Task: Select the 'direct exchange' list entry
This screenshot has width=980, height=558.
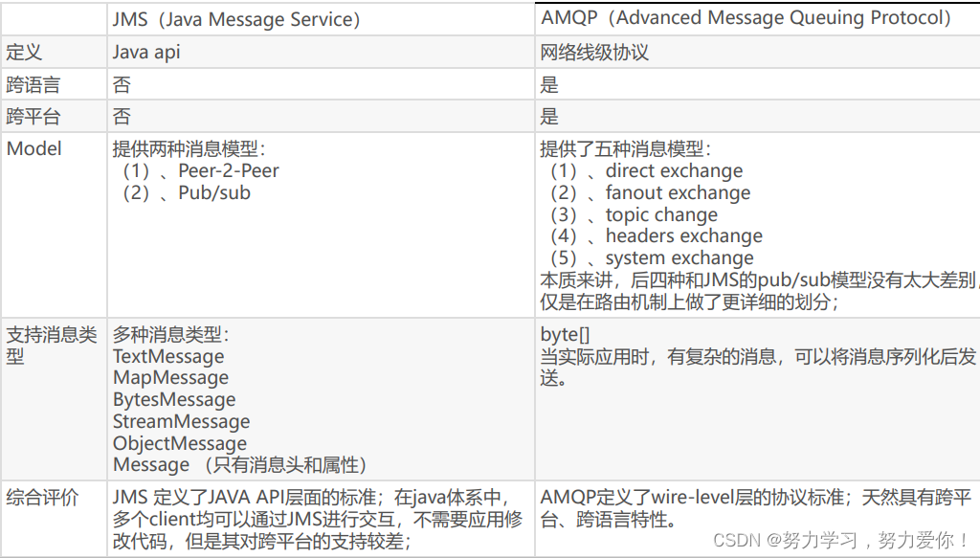Action: (674, 171)
